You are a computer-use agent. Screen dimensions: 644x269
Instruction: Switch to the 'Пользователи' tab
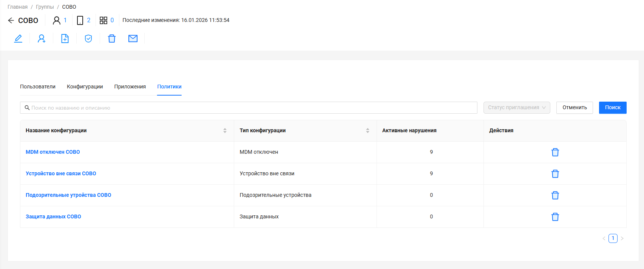coord(38,87)
